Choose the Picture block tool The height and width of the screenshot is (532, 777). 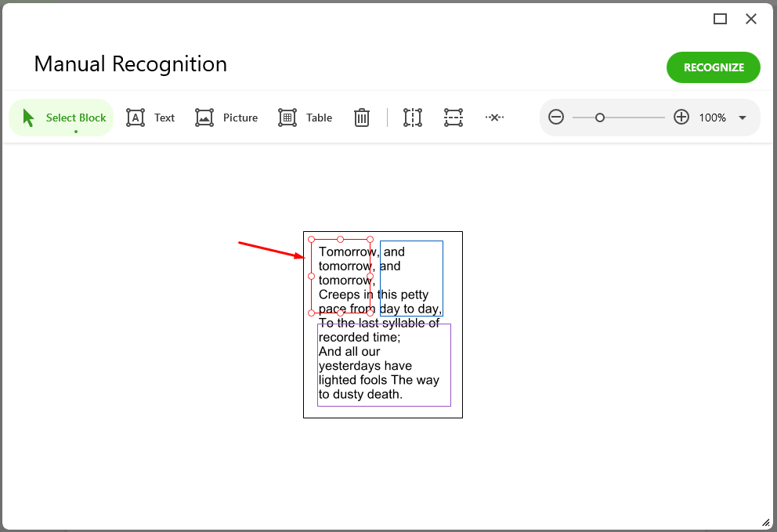[x=226, y=118]
